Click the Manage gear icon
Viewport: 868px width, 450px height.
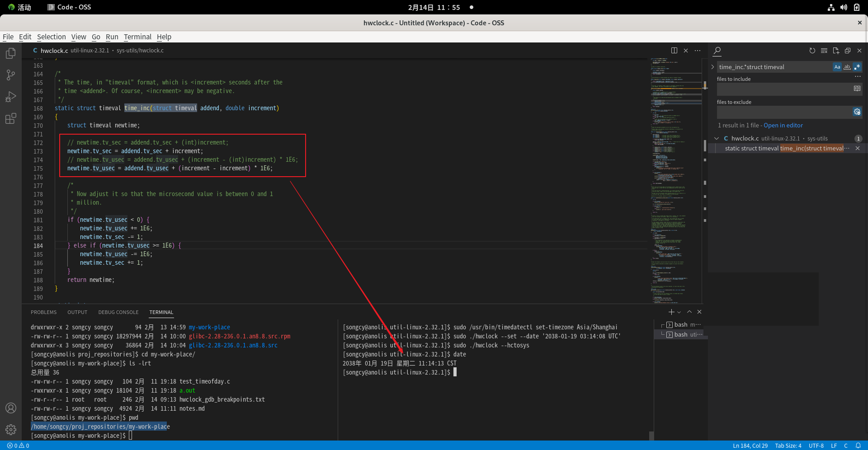click(11, 429)
